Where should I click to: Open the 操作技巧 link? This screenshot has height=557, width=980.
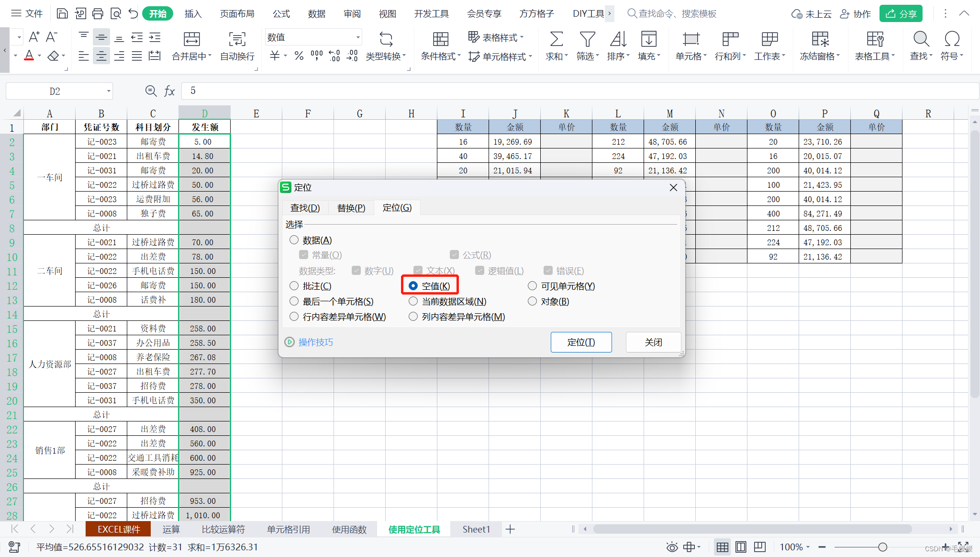(316, 342)
